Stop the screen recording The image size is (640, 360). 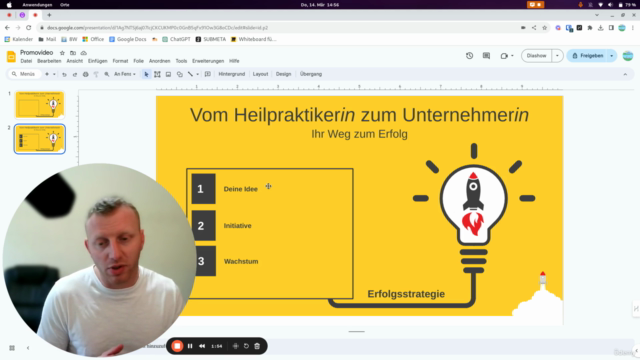[x=177, y=346]
